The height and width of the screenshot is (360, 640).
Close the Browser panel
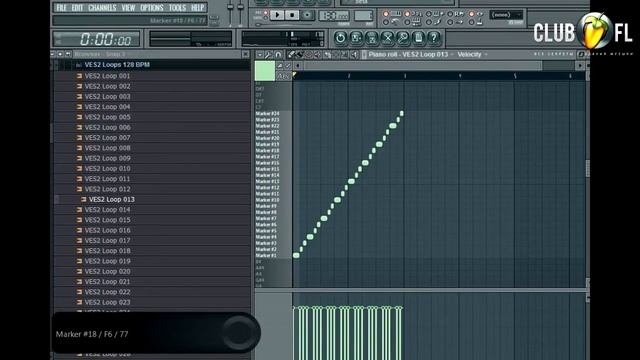click(245, 54)
